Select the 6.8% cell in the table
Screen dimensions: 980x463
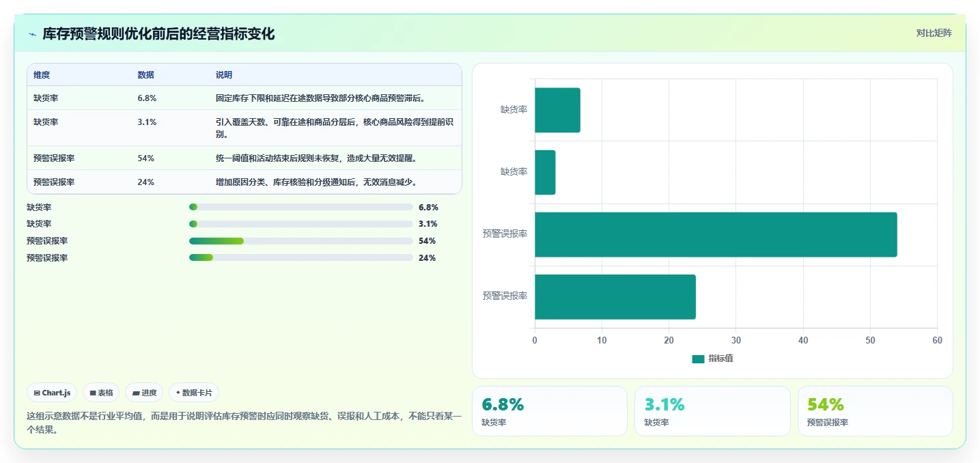tap(147, 98)
